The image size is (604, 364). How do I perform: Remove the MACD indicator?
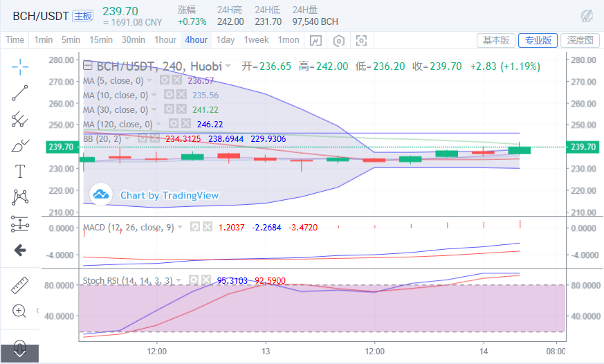point(208,227)
